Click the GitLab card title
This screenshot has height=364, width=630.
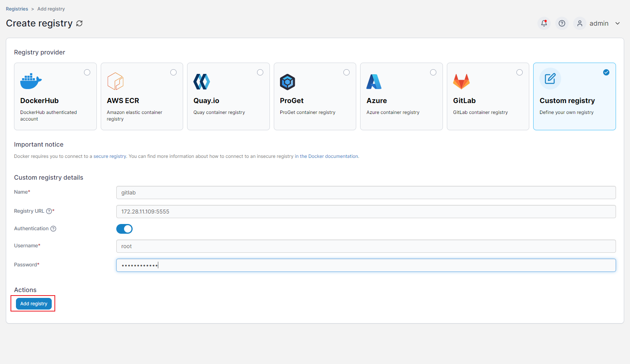[464, 101]
